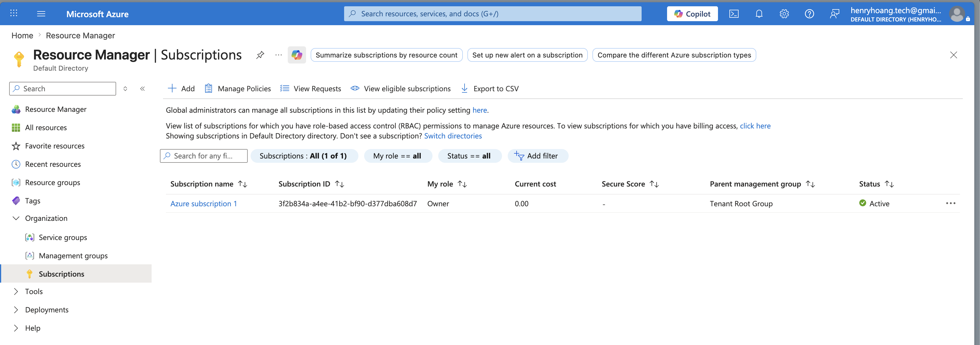Screen dimensions: 980x345
Task: Pin Resource Manager Subscriptions to dashboard
Action: 260,55
